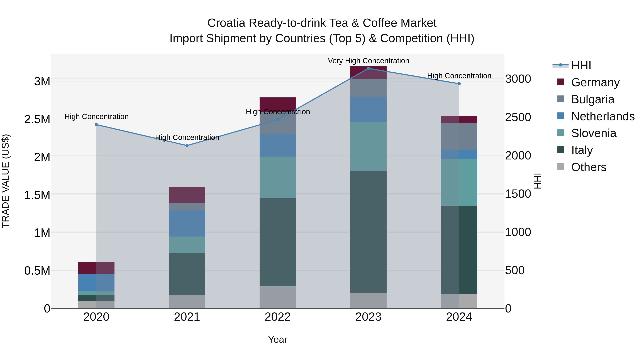Screen dimensions: 644x362
Task: Click the subtitle mentioning Competition (HHI)
Action: [322, 38]
